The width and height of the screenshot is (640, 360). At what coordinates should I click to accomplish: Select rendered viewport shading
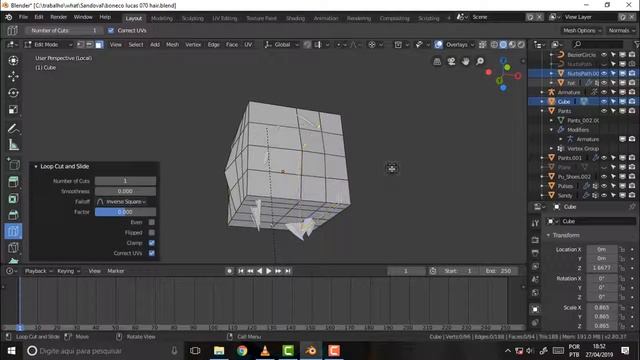(521, 44)
